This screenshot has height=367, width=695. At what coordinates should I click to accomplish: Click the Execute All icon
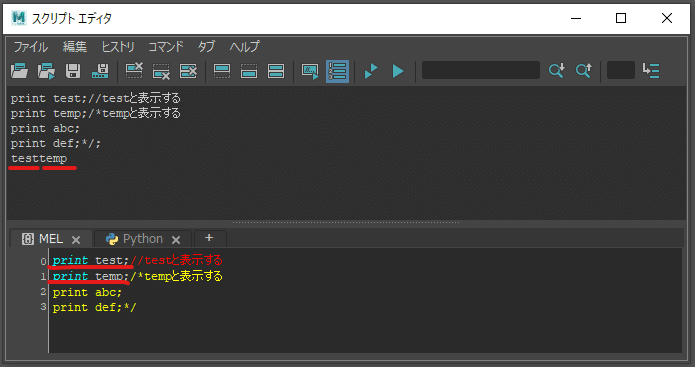click(x=371, y=71)
